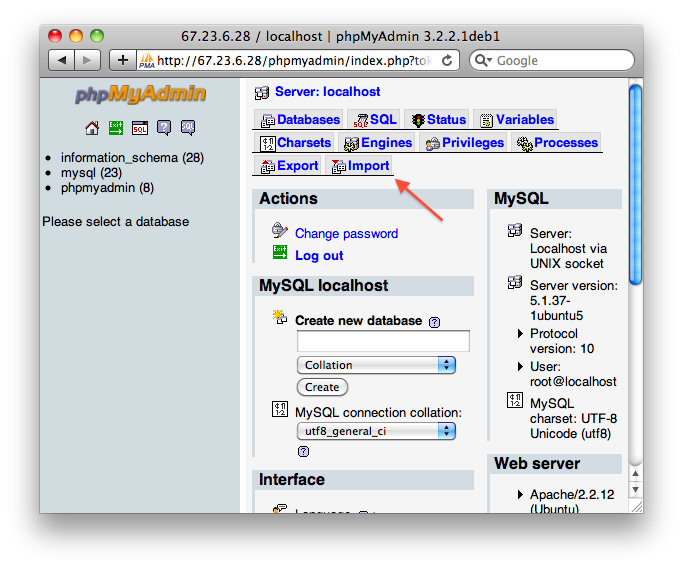Screen dimensions: 683x568
Task: Click the PMA favicon in the address bar
Action: 147,61
